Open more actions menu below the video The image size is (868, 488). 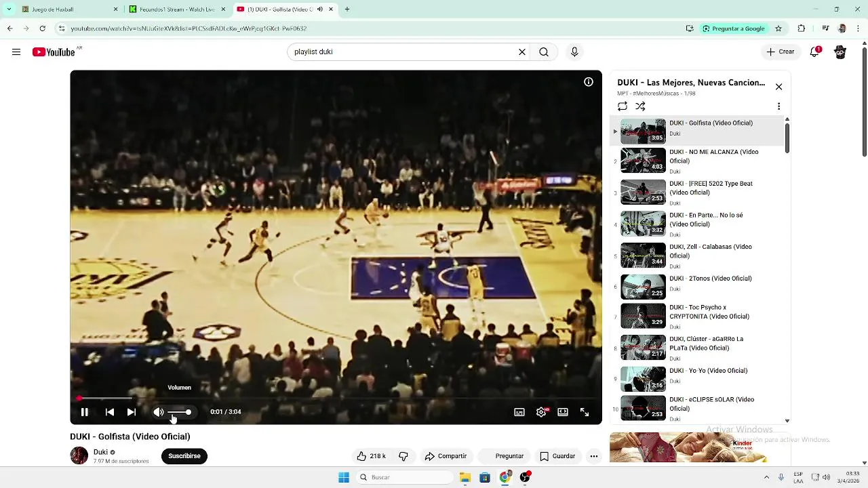point(594,456)
